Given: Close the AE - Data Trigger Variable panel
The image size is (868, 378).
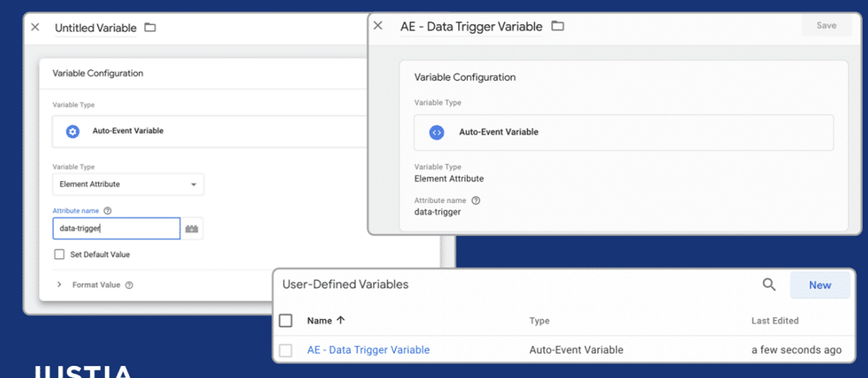Looking at the screenshot, I should pos(378,25).
